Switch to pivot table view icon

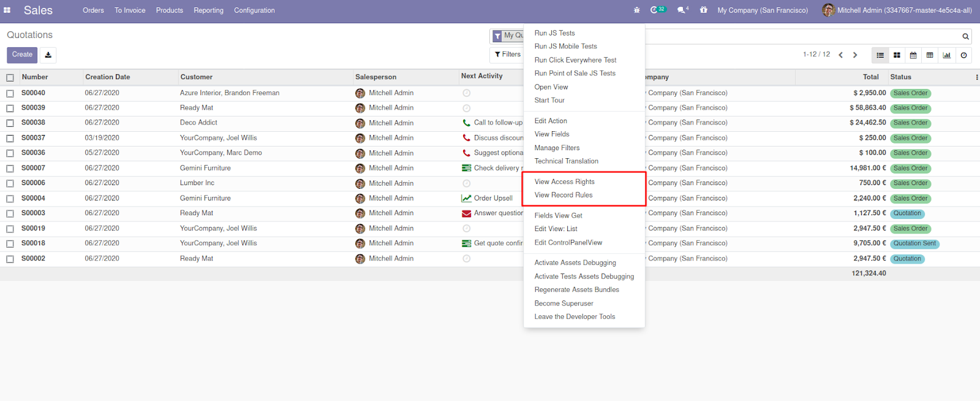[x=930, y=55]
